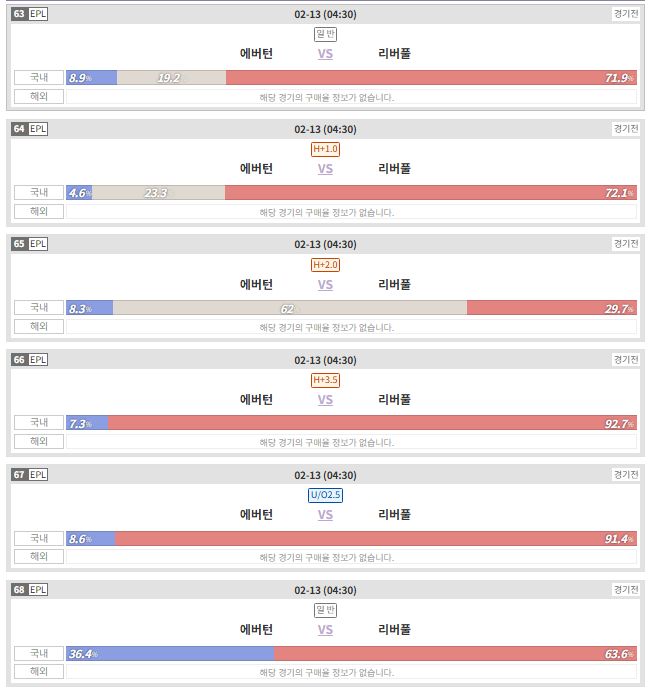Select the 해외 button in match 64

pyautogui.click(x=39, y=211)
